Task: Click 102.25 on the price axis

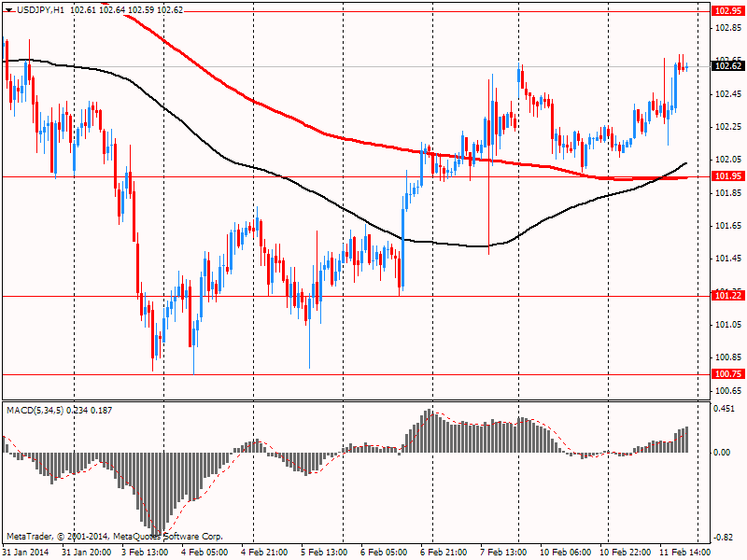Action: 728,127
